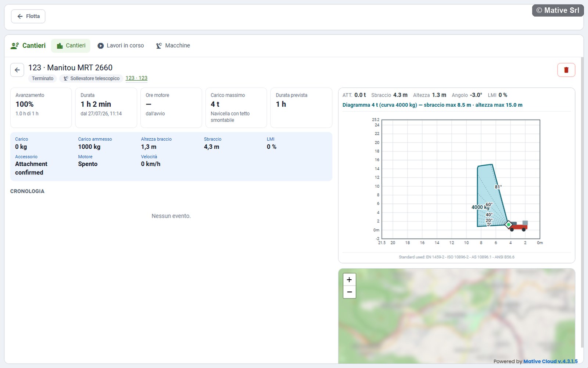Click the back arrow beside Manitou MRT 2660
The width and height of the screenshot is (588, 368).
17,70
